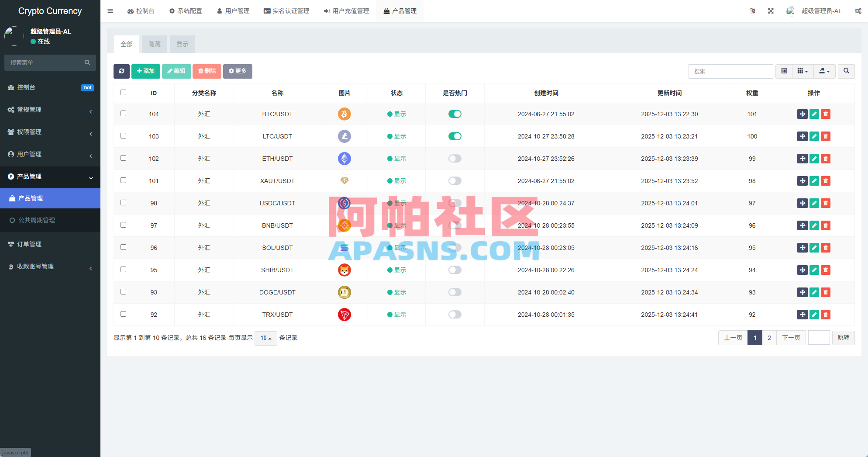Click the edit pencil for BTC/USDT row

(814, 114)
